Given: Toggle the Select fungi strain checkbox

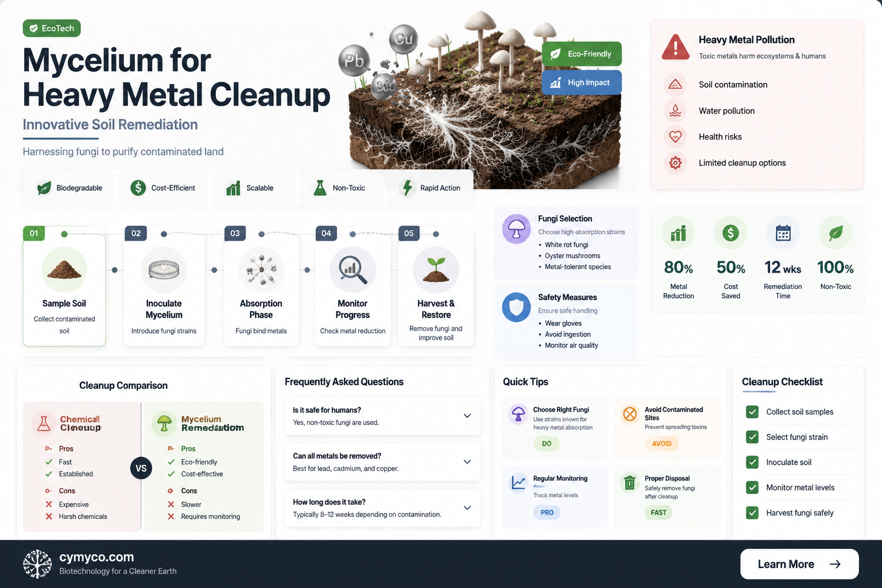Looking at the screenshot, I should click(x=752, y=437).
